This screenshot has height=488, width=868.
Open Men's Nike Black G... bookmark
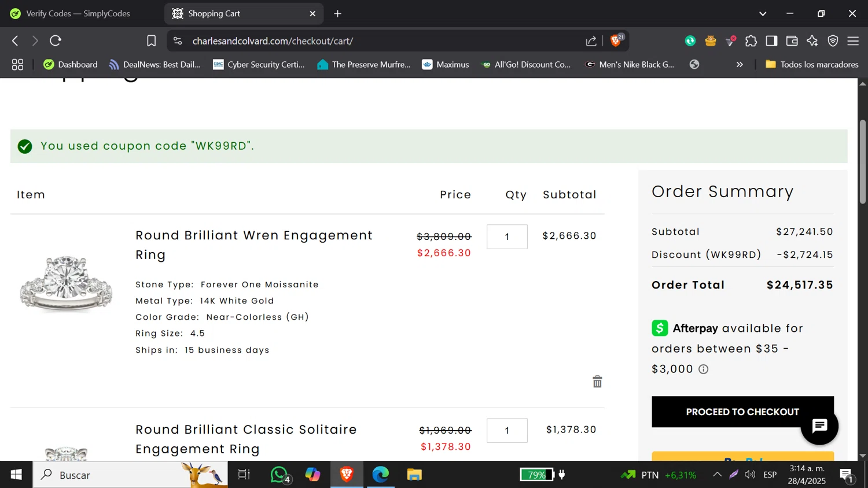pyautogui.click(x=630, y=65)
